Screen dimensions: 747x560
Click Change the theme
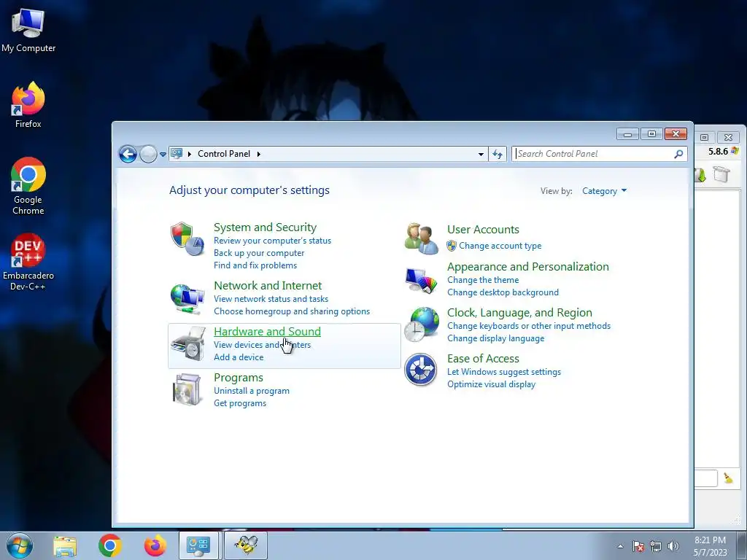pos(483,280)
